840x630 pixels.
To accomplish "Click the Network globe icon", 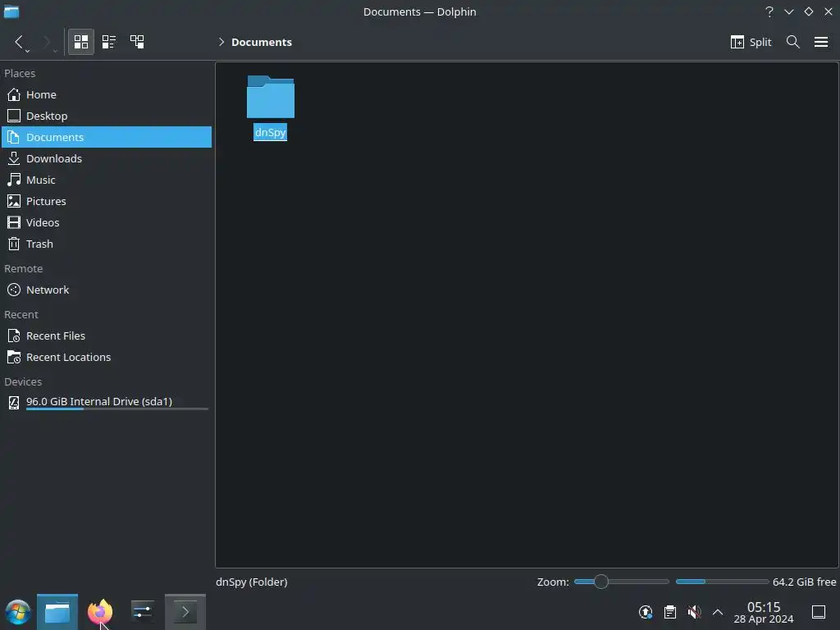I will point(14,290).
